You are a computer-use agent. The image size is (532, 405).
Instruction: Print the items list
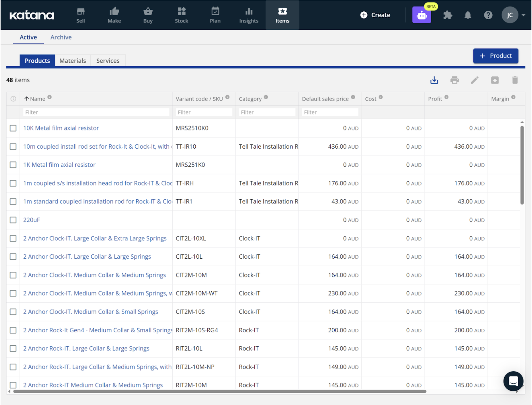coord(454,80)
